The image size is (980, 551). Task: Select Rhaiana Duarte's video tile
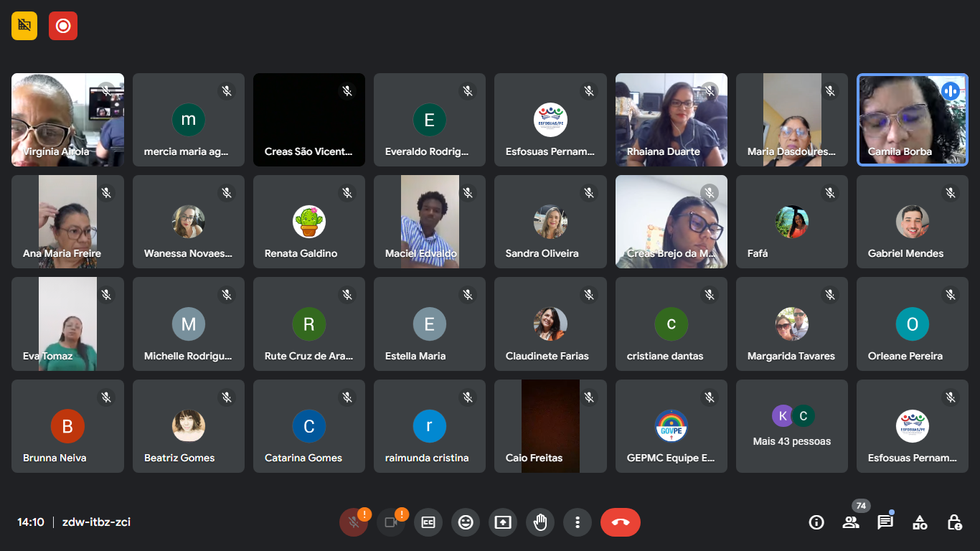(671, 120)
